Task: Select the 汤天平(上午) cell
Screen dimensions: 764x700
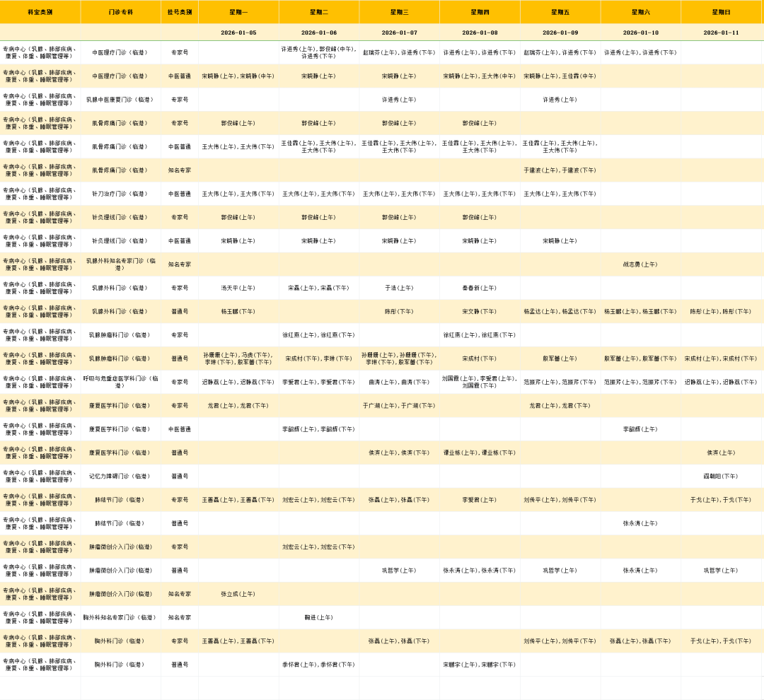Action: pos(238,288)
